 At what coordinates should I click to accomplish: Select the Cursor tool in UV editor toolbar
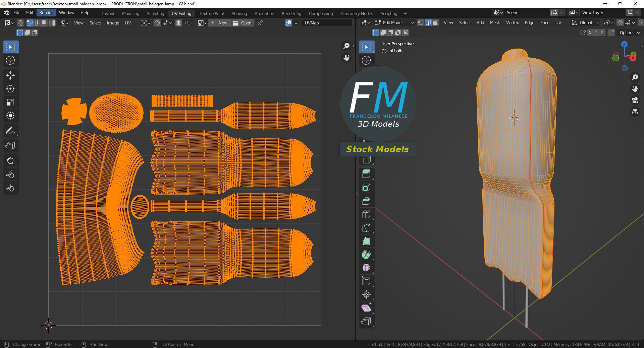click(10, 60)
